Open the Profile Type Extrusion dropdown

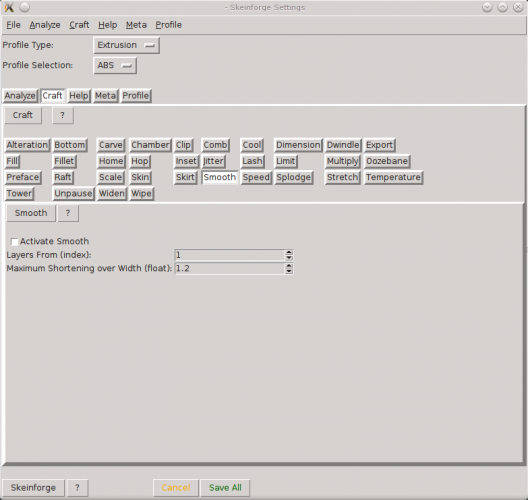[x=126, y=45]
